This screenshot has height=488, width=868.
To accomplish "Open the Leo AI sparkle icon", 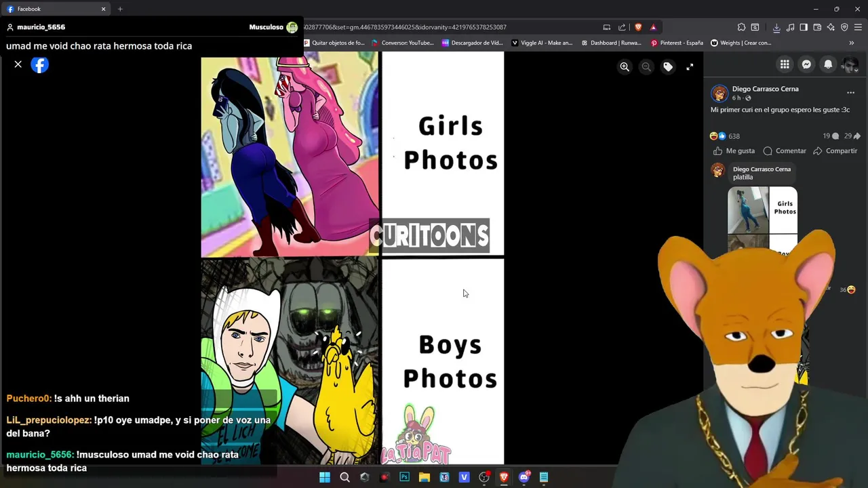I will point(831,27).
